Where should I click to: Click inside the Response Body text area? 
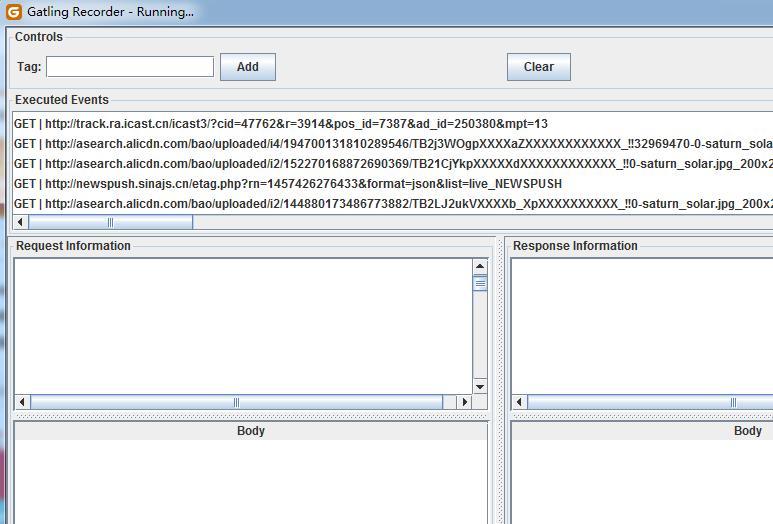pyautogui.click(x=643, y=482)
